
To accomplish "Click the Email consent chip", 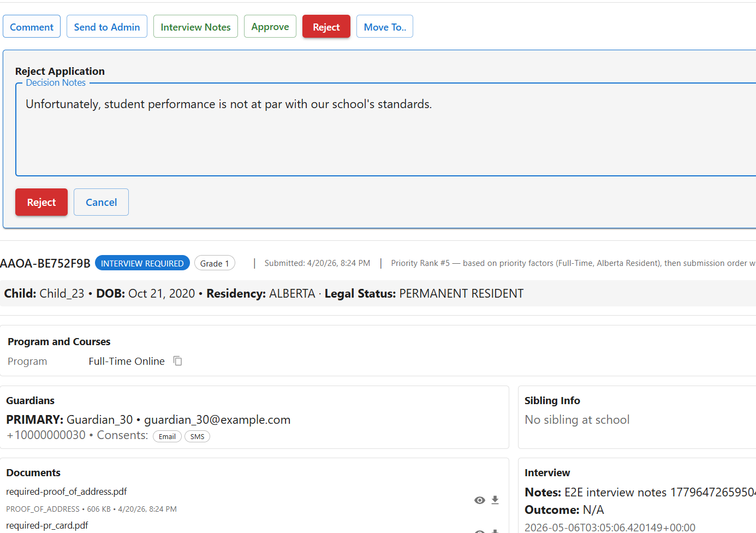I will 167,436.
